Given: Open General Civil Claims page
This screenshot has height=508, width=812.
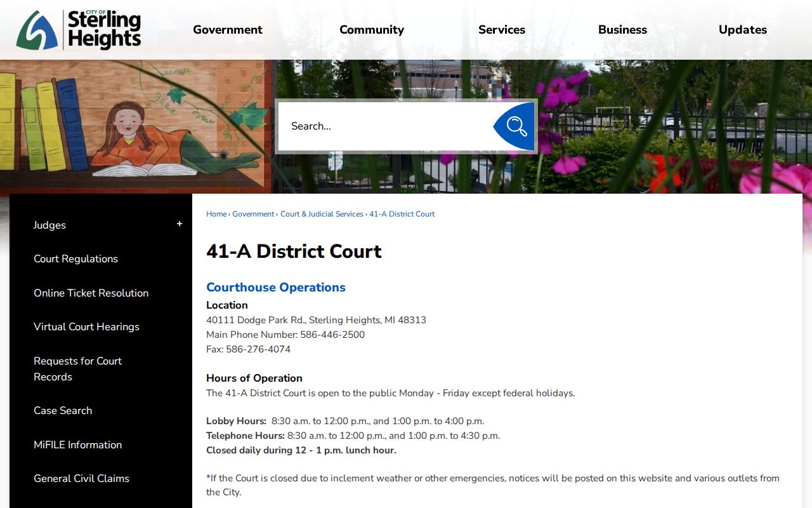Looking at the screenshot, I should [x=81, y=479].
